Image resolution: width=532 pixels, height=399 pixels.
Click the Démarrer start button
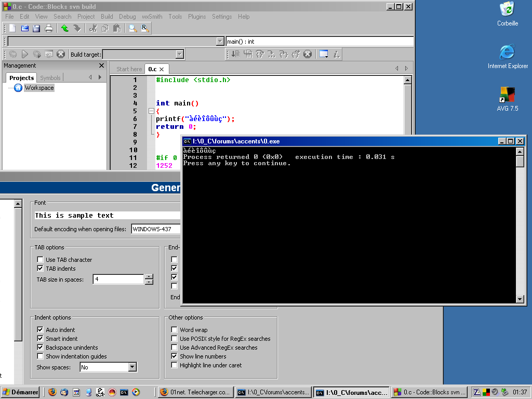click(20, 392)
